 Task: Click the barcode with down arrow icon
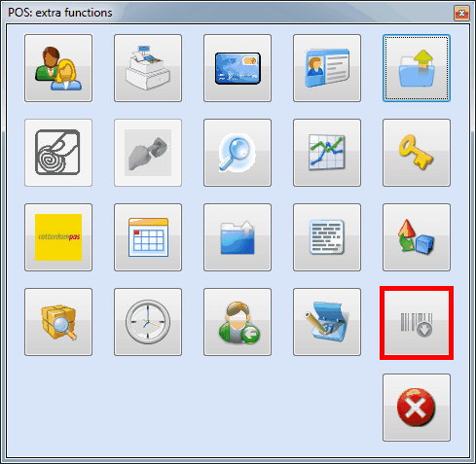(417, 323)
